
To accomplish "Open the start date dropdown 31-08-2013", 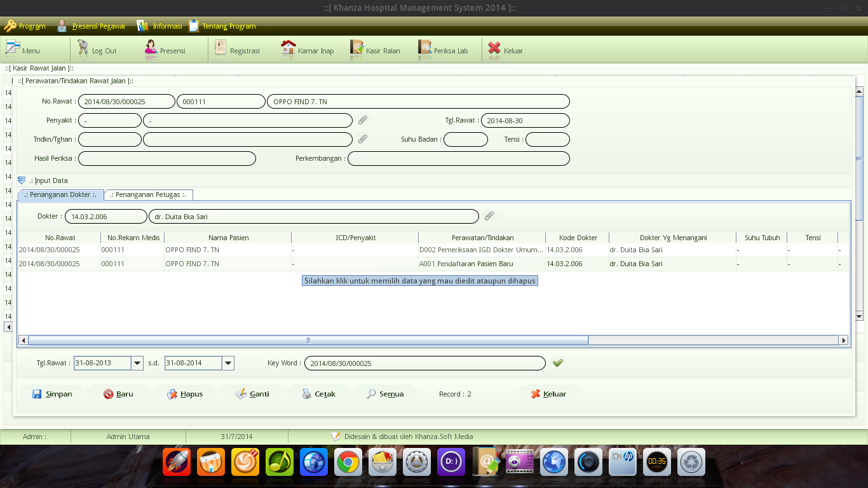I will 137,363.
